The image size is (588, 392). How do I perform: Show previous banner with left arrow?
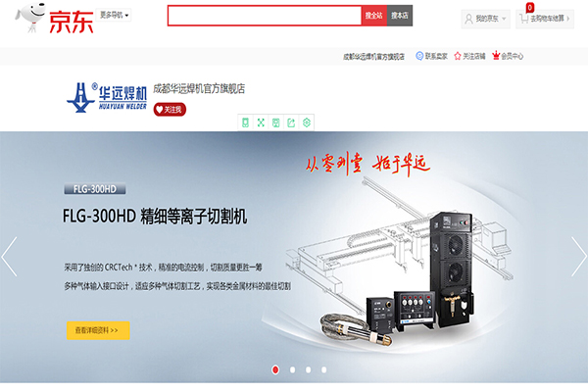[9, 256]
